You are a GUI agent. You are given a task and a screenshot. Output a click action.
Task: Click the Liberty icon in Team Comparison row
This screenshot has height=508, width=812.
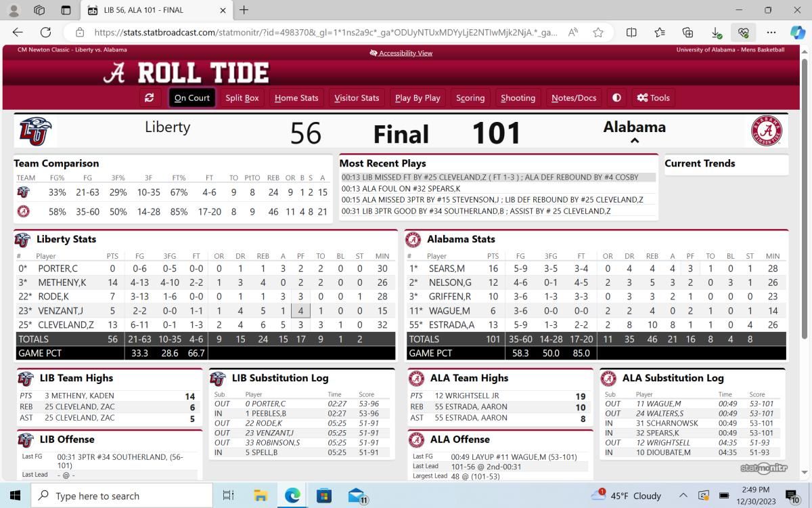pyautogui.click(x=23, y=192)
